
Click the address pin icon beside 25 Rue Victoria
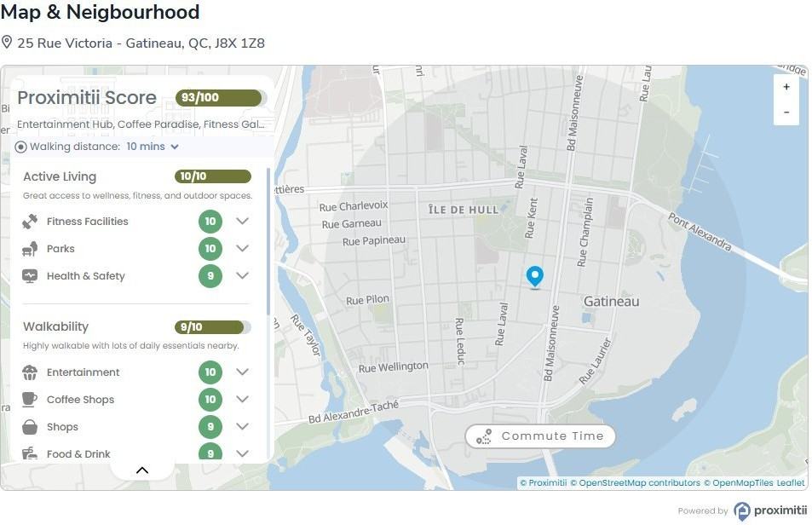pyautogui.click(x=6, y=43)
